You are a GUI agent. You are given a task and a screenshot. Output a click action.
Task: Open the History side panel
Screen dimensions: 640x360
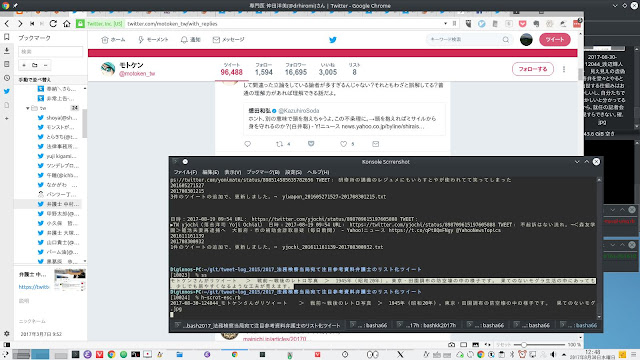(x=7, y=78)
